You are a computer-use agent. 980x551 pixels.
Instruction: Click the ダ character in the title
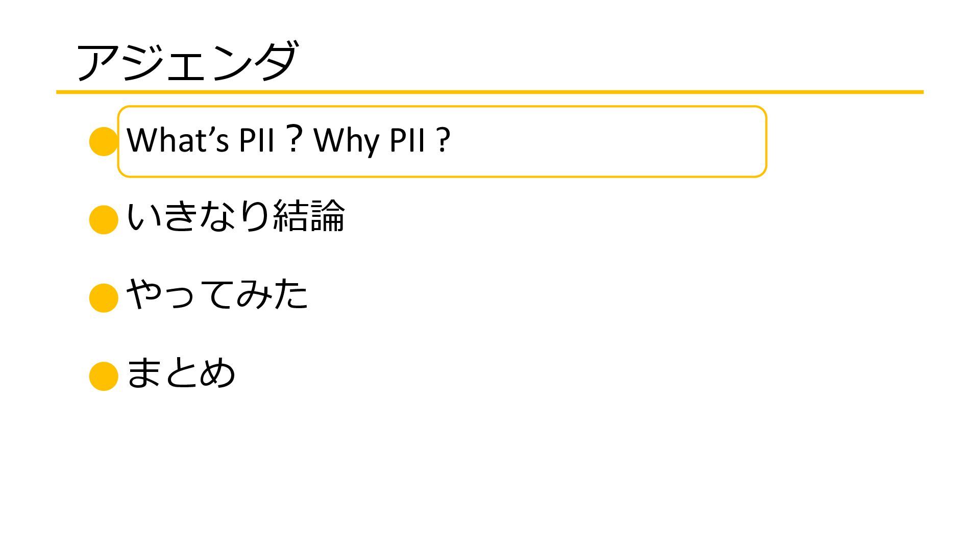pyautogui.click(x=276, y=61)
